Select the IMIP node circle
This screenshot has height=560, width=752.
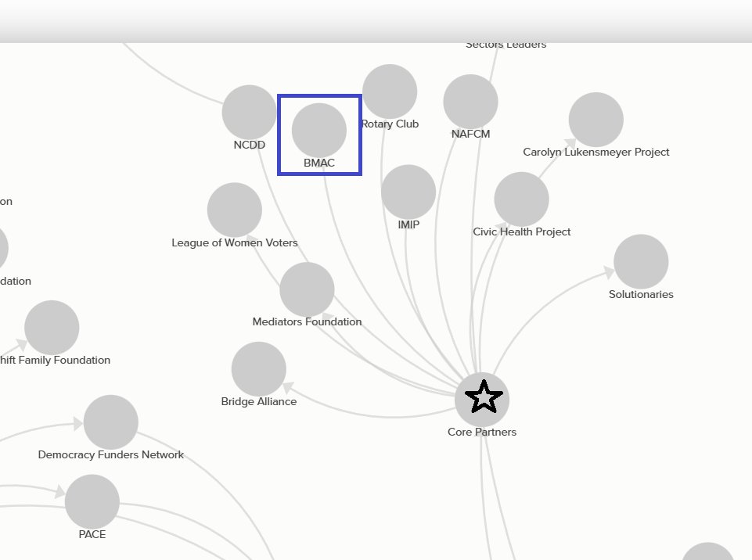tap(408, 192)
